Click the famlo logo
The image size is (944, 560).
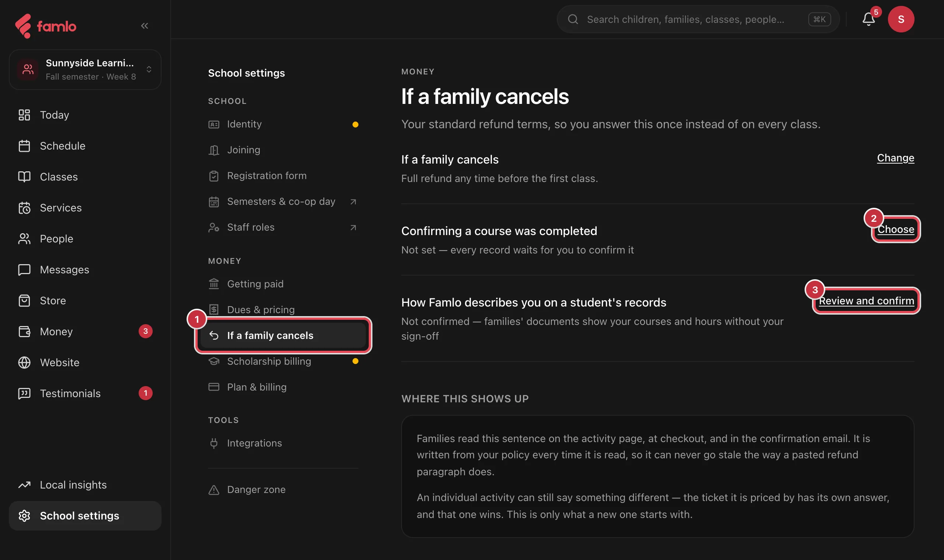click(46, 26)
